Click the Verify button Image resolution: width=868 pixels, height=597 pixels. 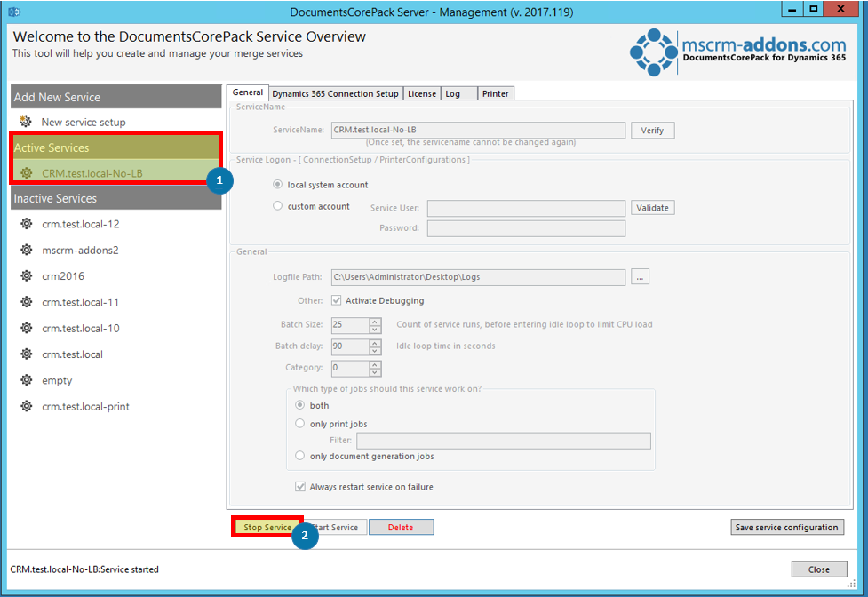point(652,130)
